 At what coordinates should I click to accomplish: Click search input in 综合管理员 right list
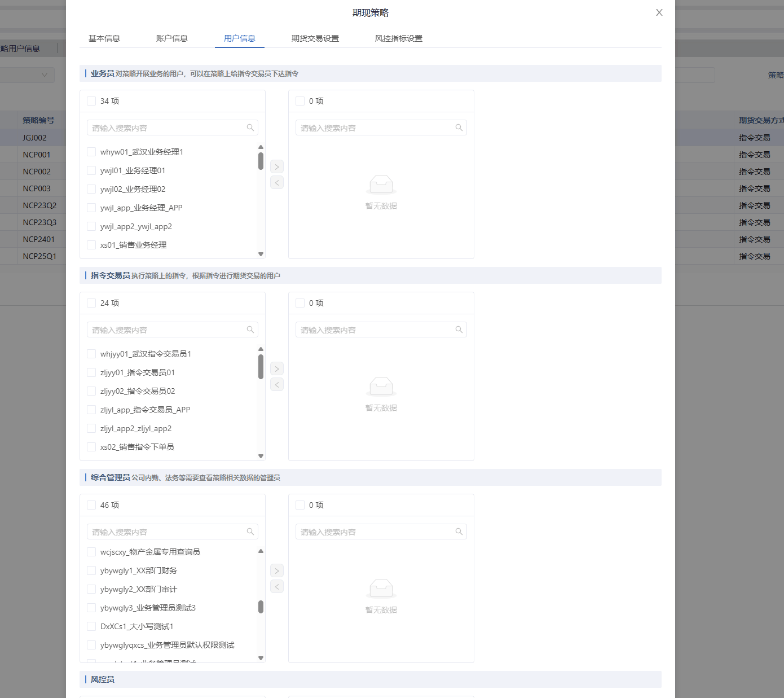(375, 532)
